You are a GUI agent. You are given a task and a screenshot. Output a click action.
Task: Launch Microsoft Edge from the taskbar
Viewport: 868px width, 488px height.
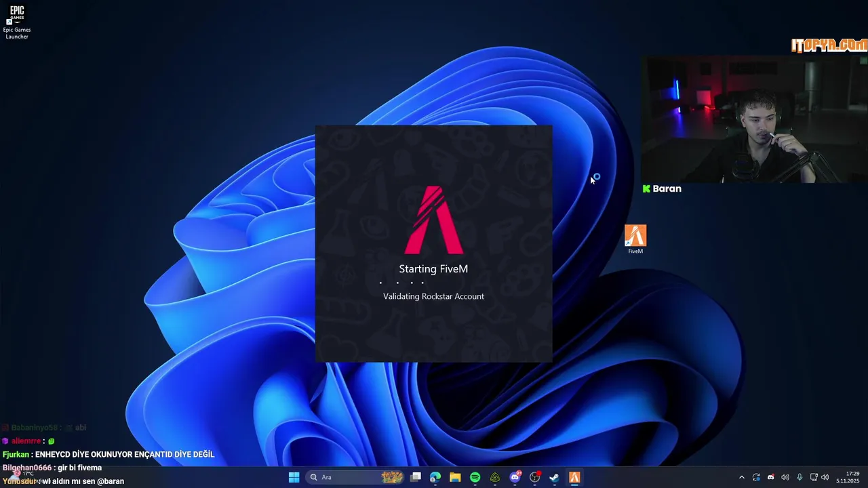click(435, 477)
